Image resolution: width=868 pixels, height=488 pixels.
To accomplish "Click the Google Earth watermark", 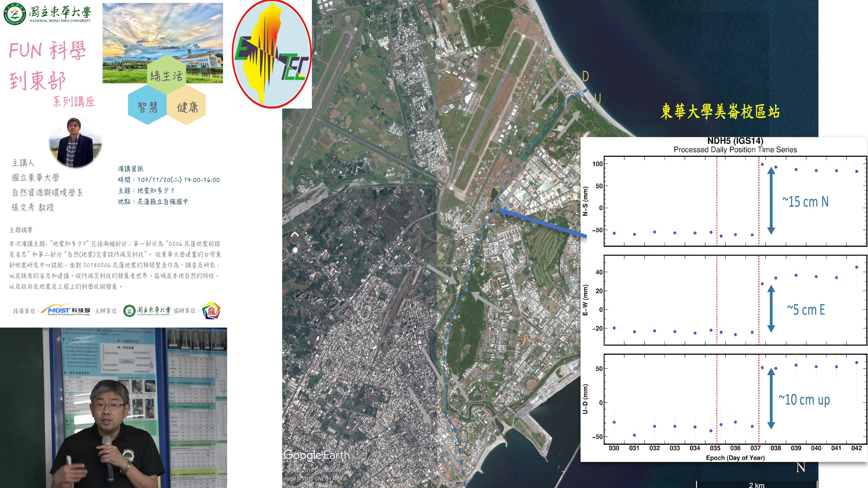I will [x=316, y=455].
